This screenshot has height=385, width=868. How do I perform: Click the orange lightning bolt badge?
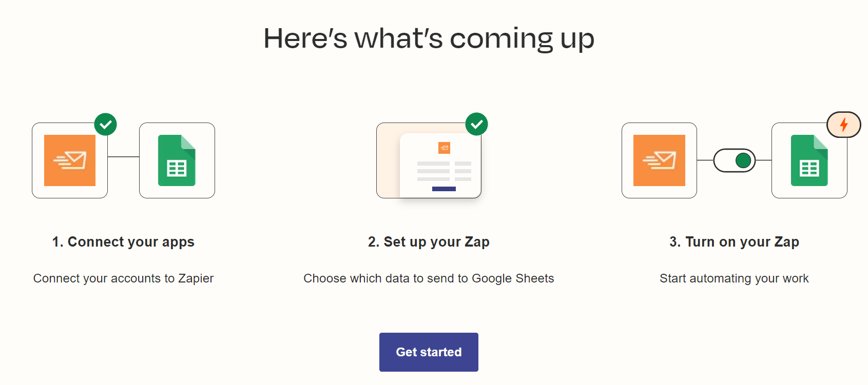click(x=844, y=125)
